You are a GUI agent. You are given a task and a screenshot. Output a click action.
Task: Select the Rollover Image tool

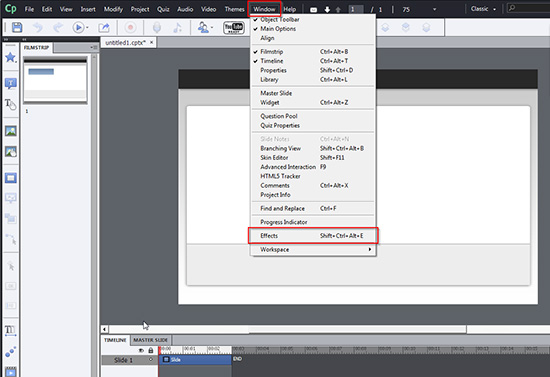[x=11, y=152]
